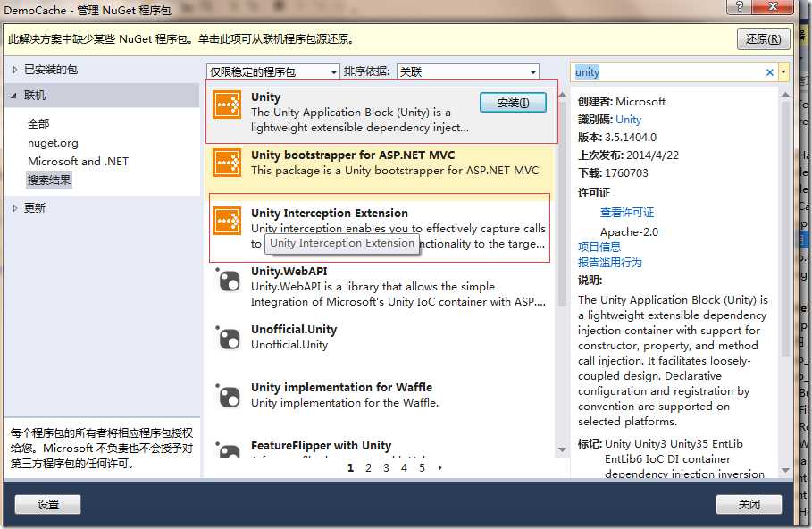Select the Unity implementation for Waffle title
This screenshot has height=529, width=812.
[341, 388]
